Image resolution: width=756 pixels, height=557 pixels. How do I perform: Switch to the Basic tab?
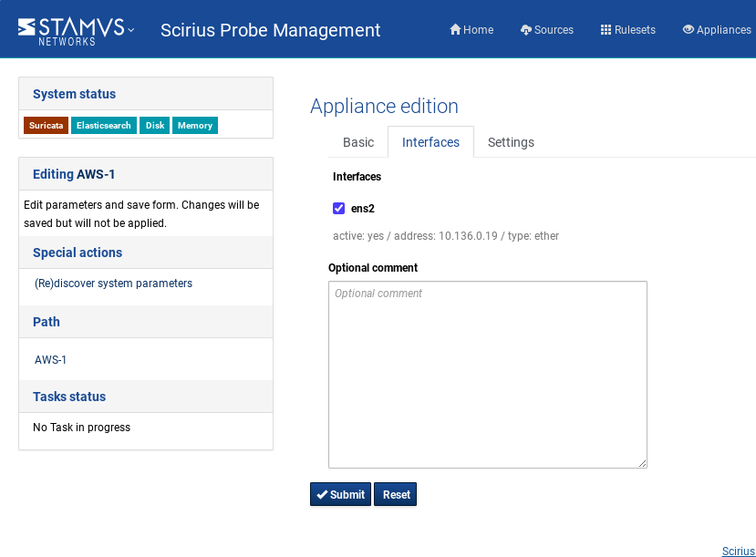coord(358,142)
